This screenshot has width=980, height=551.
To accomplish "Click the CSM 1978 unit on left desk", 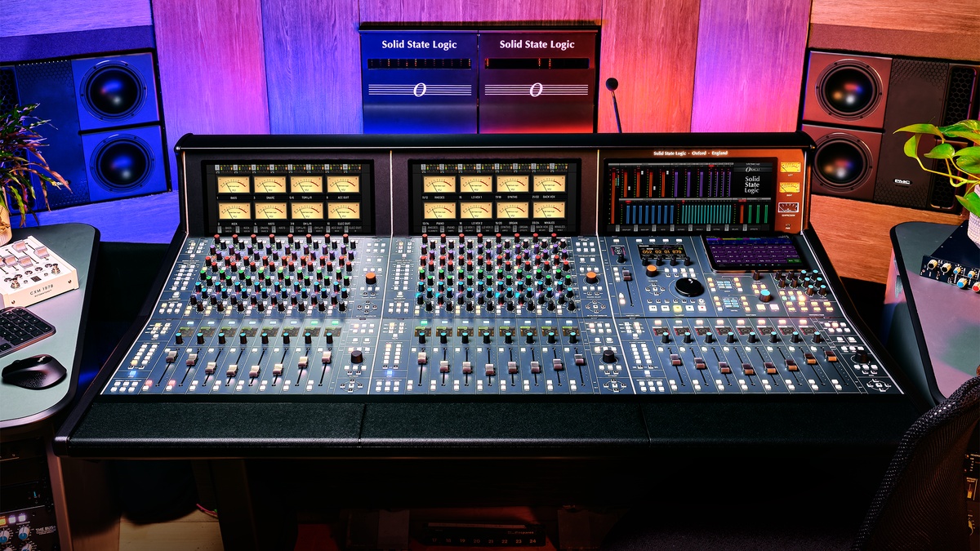I will (x=36, y=270).
